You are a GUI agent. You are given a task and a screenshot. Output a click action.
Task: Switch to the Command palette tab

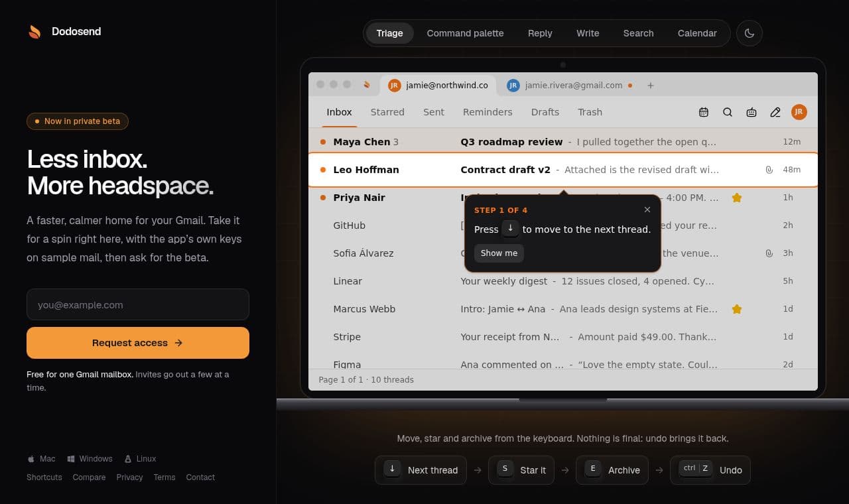pyautogui.click(x=465, y=33)
